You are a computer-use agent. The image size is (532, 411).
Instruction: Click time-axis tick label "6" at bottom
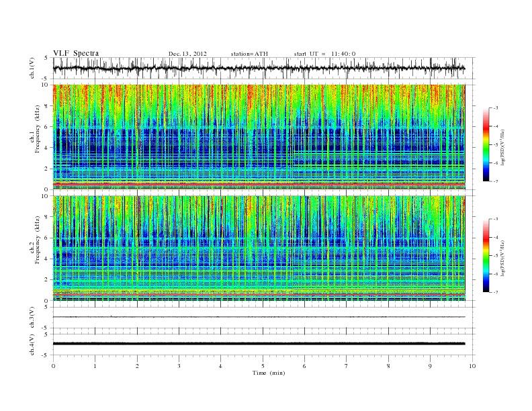pos(304,366)
